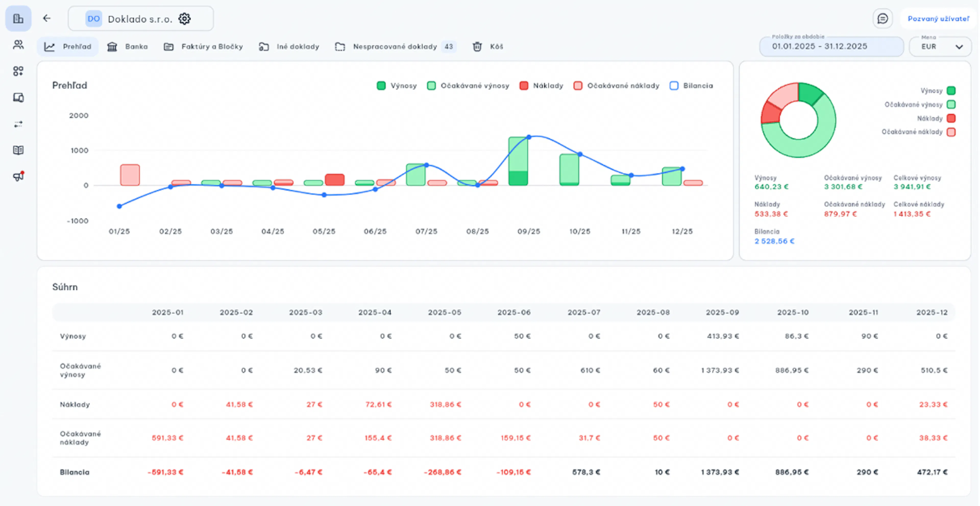Click the Pozvaný užívateľ link
Image resolution: width=980 pixels, height=506 pixels.
[x=939, y=19]
